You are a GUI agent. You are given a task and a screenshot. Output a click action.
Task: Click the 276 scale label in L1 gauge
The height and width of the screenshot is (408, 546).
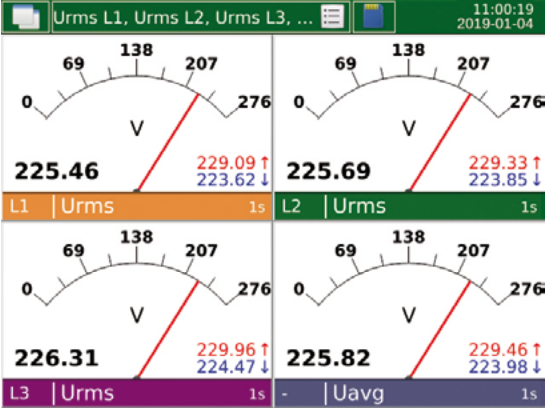click(254, 102)
